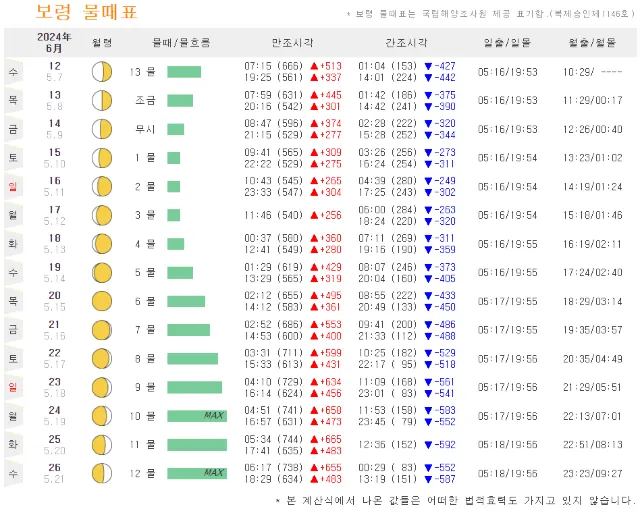640x513 pixels.
Task: Click the 토 weekday badge for June 22
Action: pyautogui.click(x=13, y=358)
